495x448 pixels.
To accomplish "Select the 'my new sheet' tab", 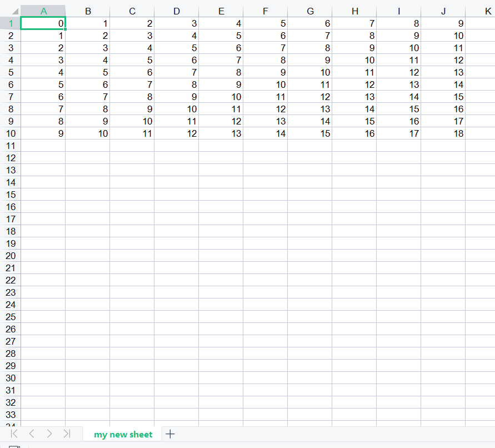I will (x=123, y=435).
